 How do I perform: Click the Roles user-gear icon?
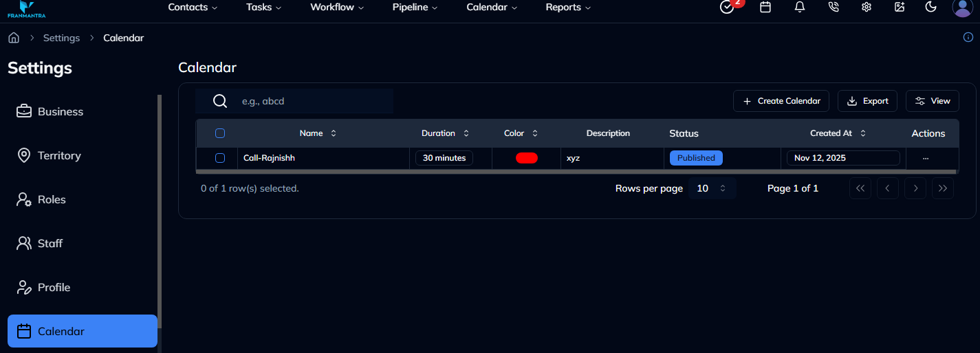tap(24, 199)
